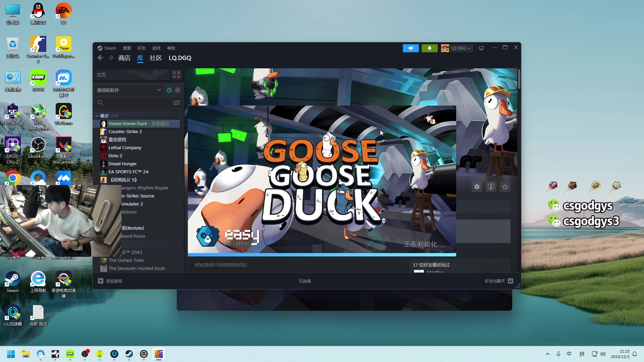This screenshot has height=362, width=644.
Task: Open the 游戏 menu
Action: click(x=156, y=48)
